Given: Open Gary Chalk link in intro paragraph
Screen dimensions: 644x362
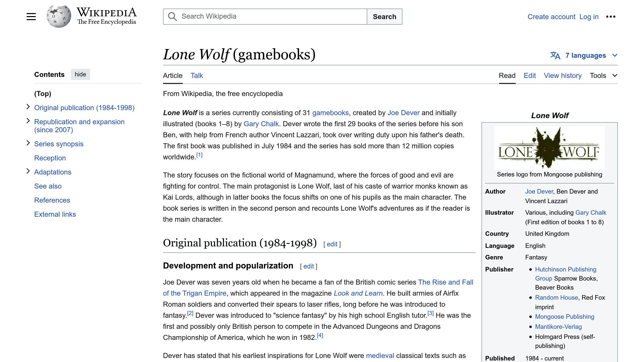Looking at the screenshot, I should (x=261, y=124).
